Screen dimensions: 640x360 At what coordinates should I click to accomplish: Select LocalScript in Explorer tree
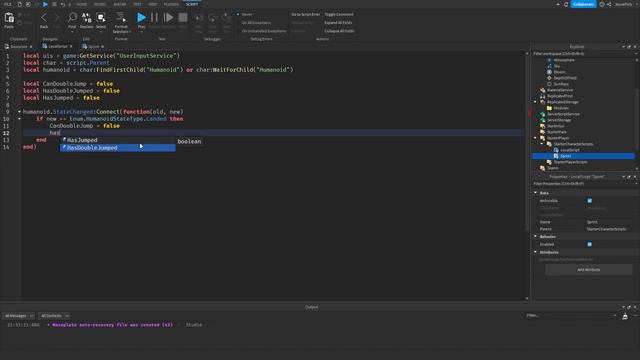pos(569,150)
